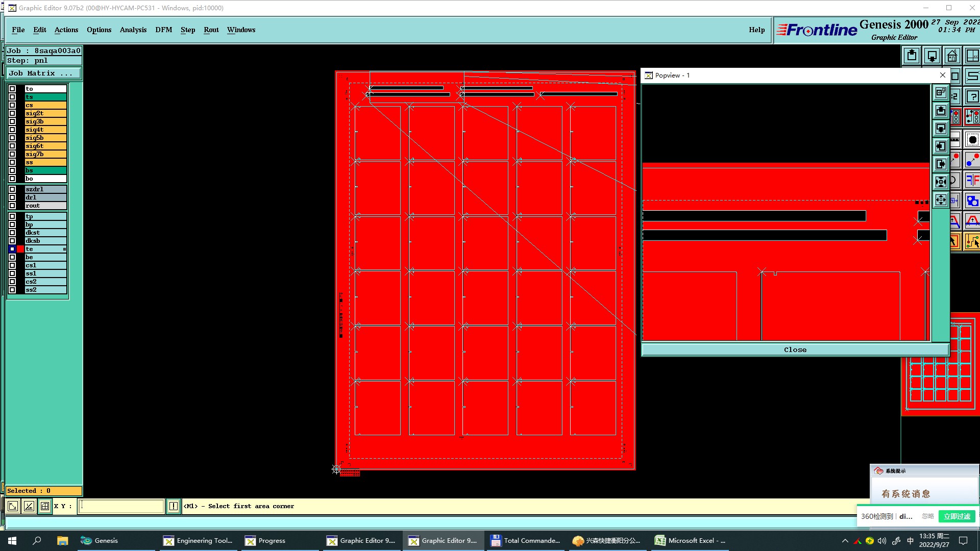Click the exclamation mark icon beside XY field
The height and width of the screenshot is (551, 980).
[x=174, y=506]
